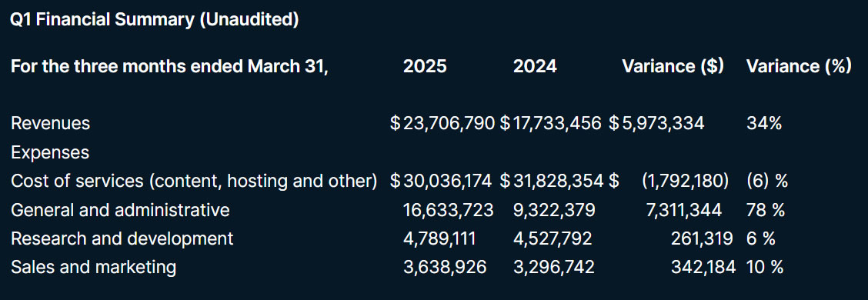Select the revenue variance value $5,973,334
Viewport: 868px width, 300px height.
pyautogui.click(x=656, y=123)
